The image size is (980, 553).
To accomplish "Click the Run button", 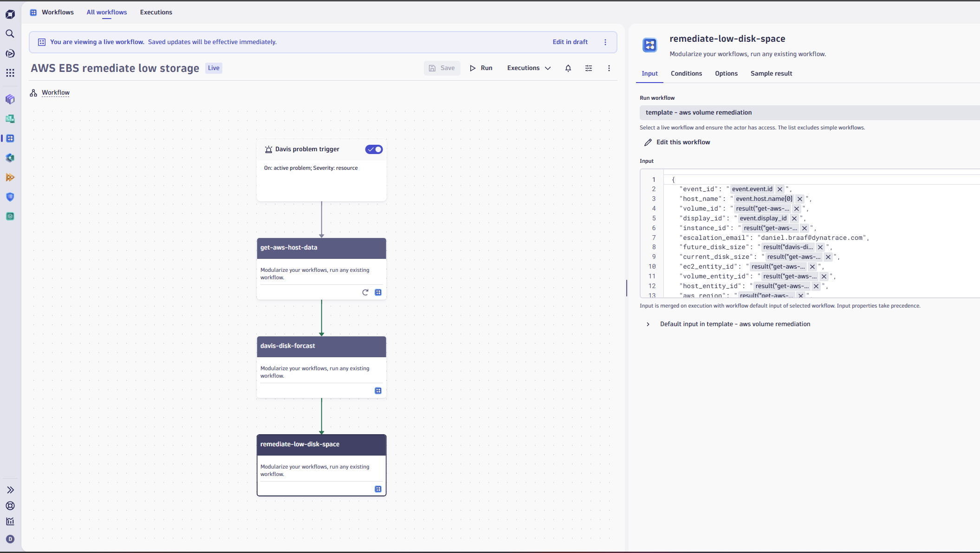I will tap(481, 68).
